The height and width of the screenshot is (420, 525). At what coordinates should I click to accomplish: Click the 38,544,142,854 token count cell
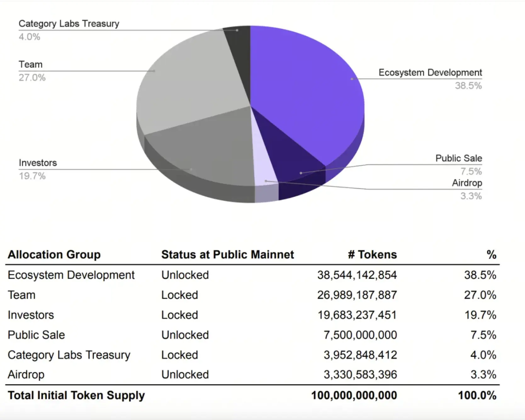[357, 275]
